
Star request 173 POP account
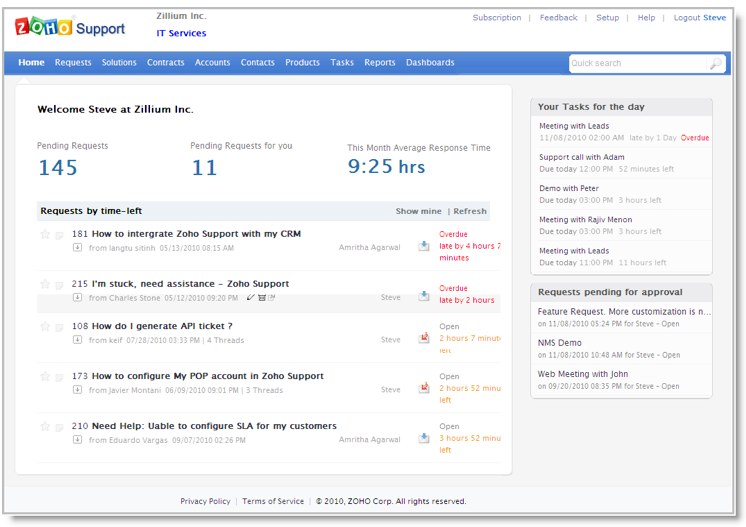click(45, 376)
